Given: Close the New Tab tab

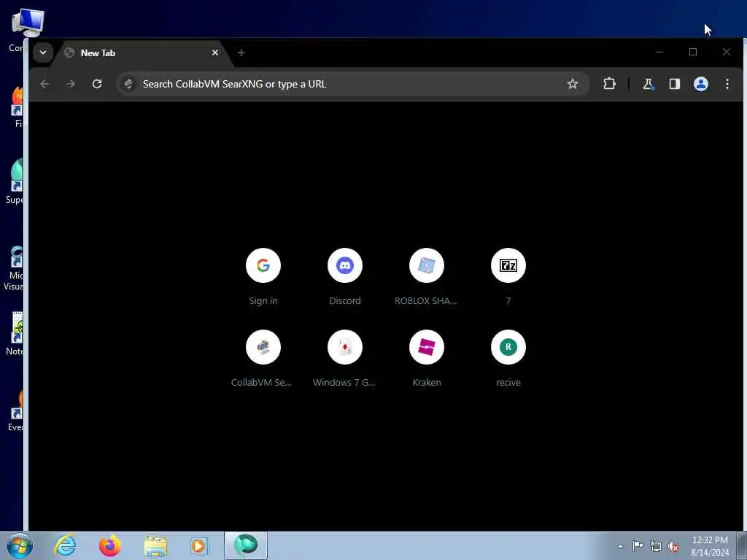Looking at the screenshot, I should point(215,52).
